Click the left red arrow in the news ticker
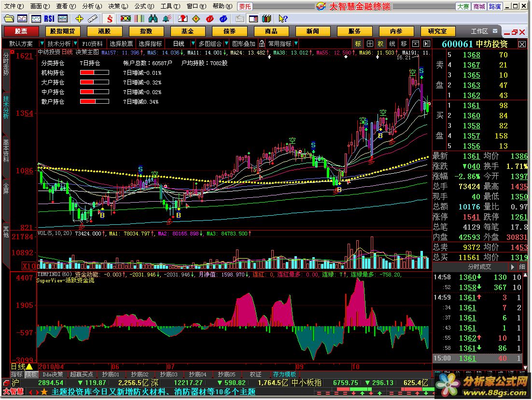 pos(30,392)
